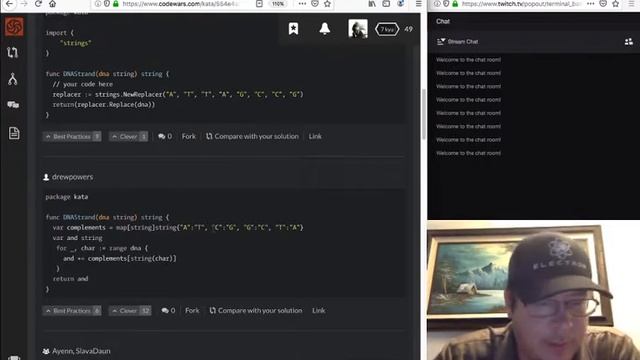Image resolution: width=640 pixels, height=360 pixels.
Task: Click the Codewars address bar URL
Action: [x=180, y=4]
